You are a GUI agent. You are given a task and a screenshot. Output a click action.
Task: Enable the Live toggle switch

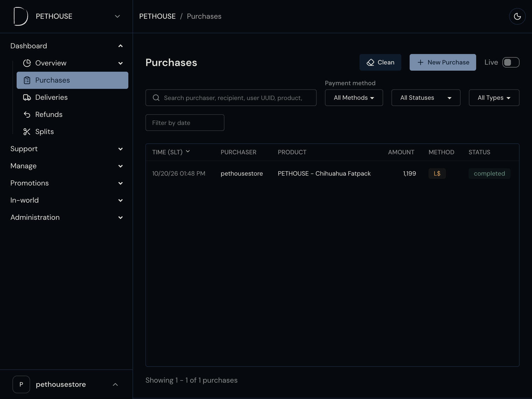coord(511,62)
